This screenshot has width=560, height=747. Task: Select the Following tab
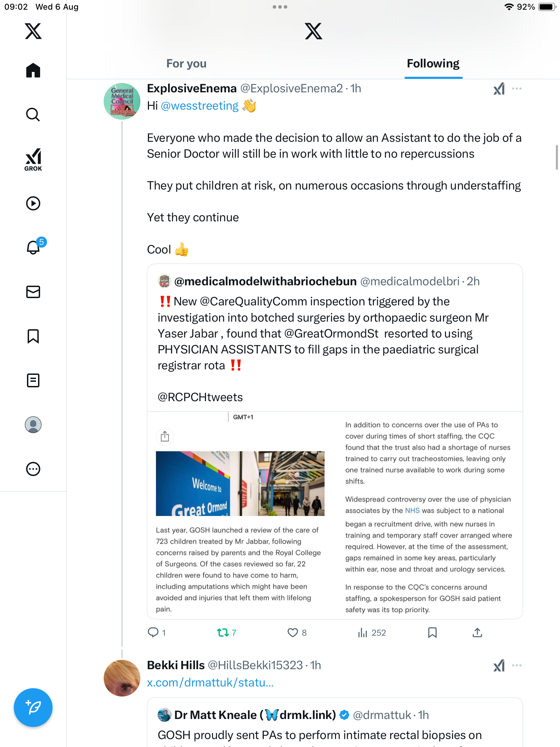click(433, 64)
